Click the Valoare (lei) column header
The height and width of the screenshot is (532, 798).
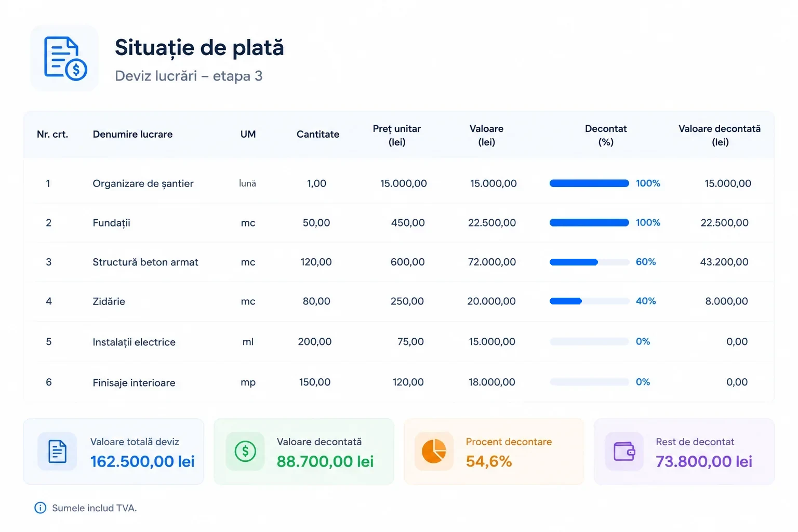tap(486, 135)
